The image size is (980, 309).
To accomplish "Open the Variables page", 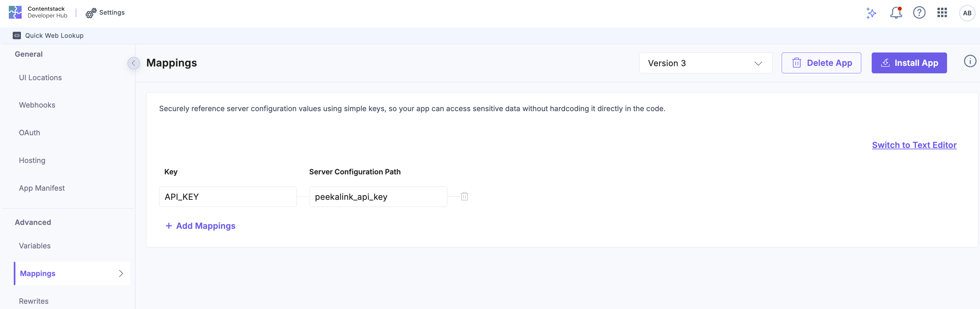I will (35, 246).
